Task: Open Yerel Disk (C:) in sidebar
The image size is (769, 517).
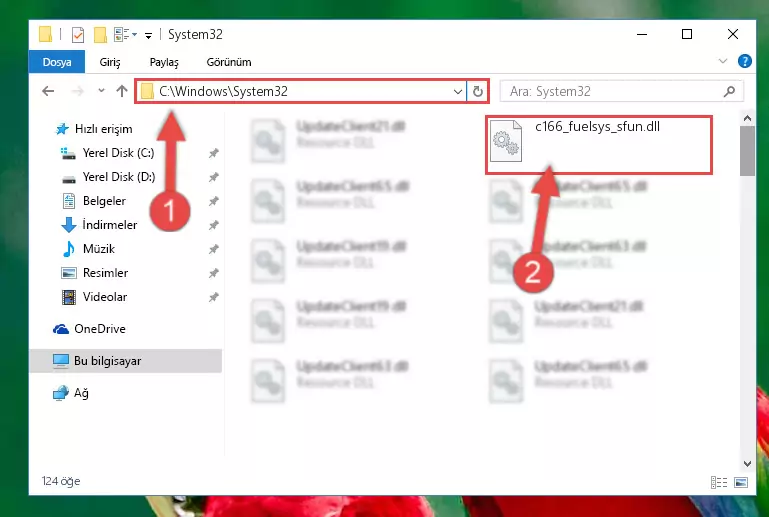Action: 107,153
